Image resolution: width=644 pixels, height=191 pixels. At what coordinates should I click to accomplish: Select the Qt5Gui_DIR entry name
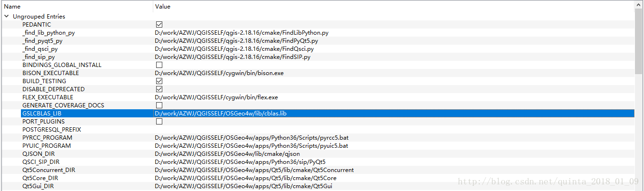pos(38,186)
